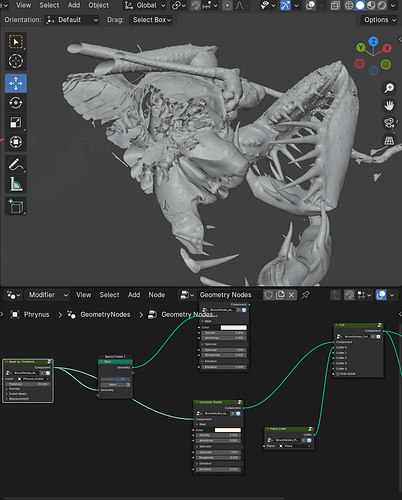
Task: Open the Select Box drag dropdown
Action: tap(152, 20)
